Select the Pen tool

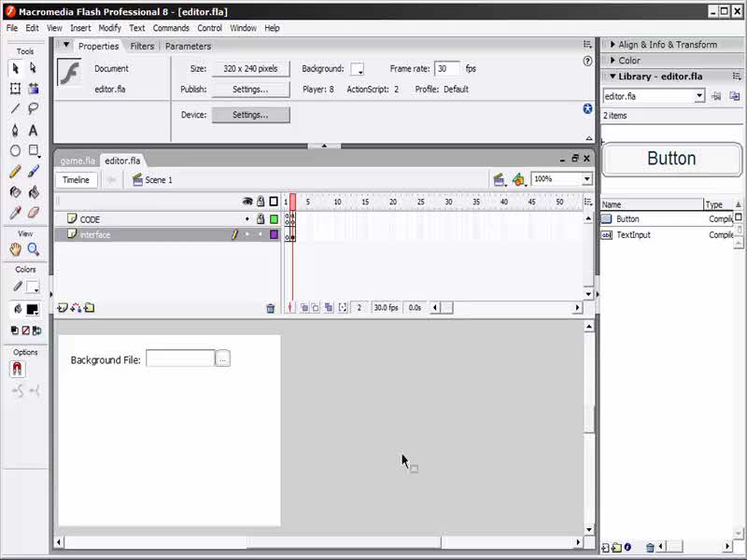pos(16,131)
